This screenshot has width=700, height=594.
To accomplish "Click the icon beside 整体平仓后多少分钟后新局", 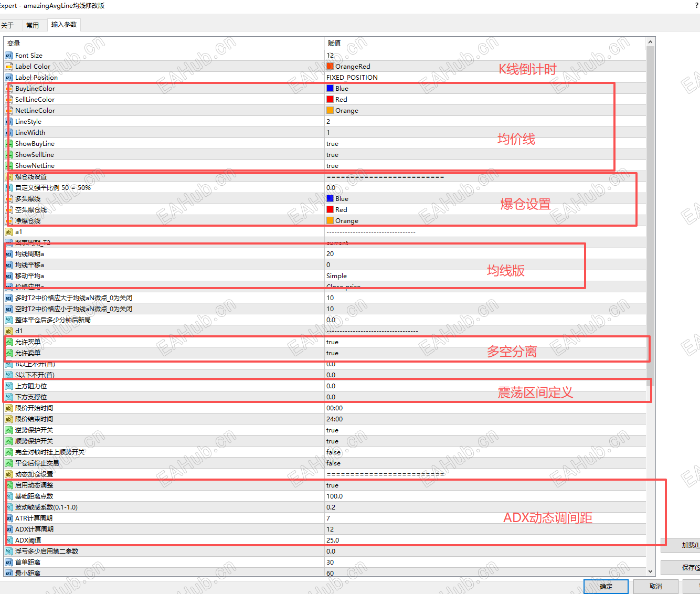I will tap(9, 320).
